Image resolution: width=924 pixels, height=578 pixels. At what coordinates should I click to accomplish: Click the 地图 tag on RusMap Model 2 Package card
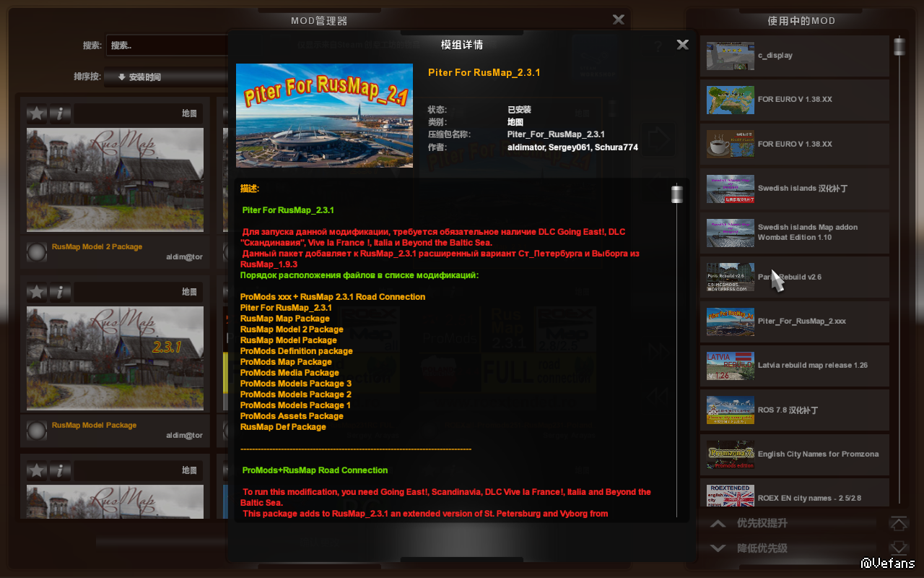tap(189, 113)
